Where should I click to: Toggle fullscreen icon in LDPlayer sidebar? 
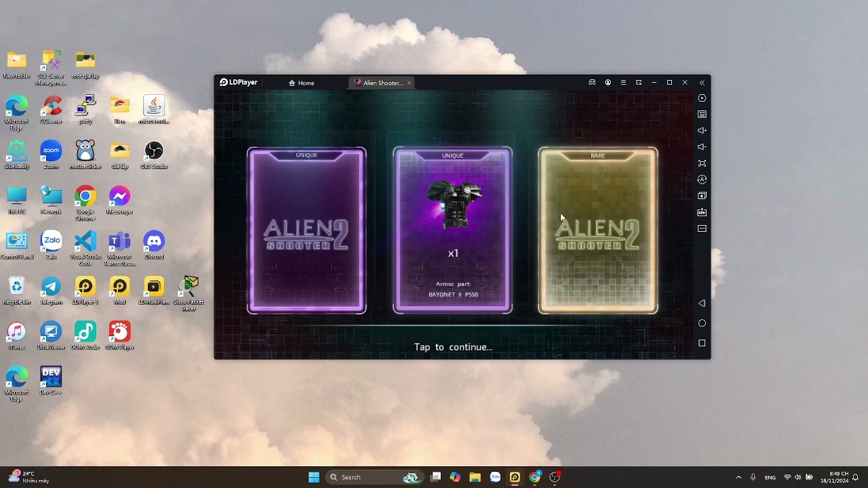pos(702,163)
